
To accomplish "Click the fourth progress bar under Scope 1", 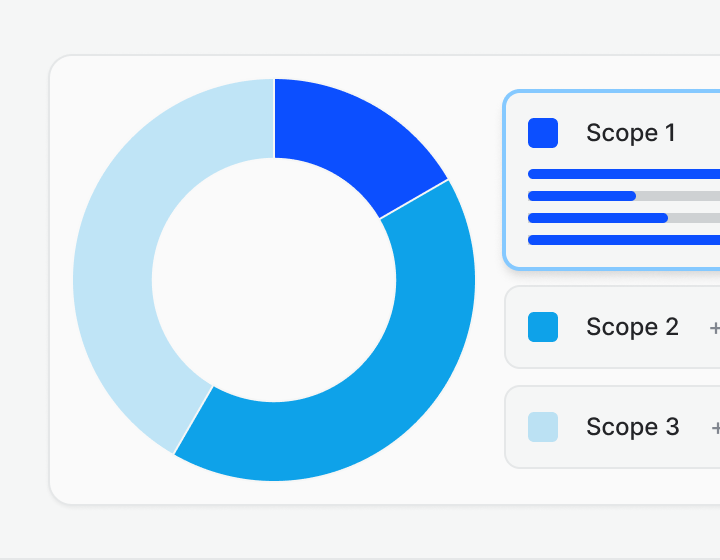I will [x=620, y=240].
